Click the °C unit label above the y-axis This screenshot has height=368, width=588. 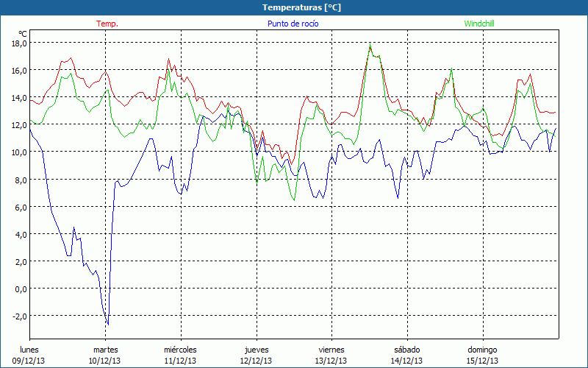(23, 34)
